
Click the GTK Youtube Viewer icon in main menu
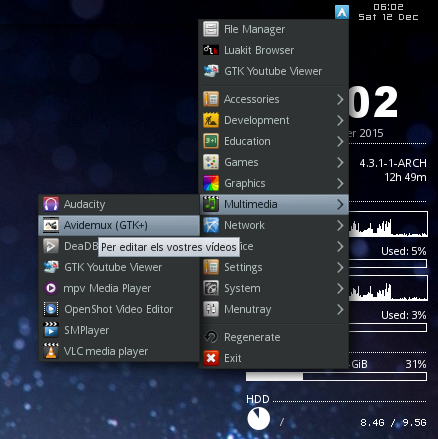tap(211, 71)
